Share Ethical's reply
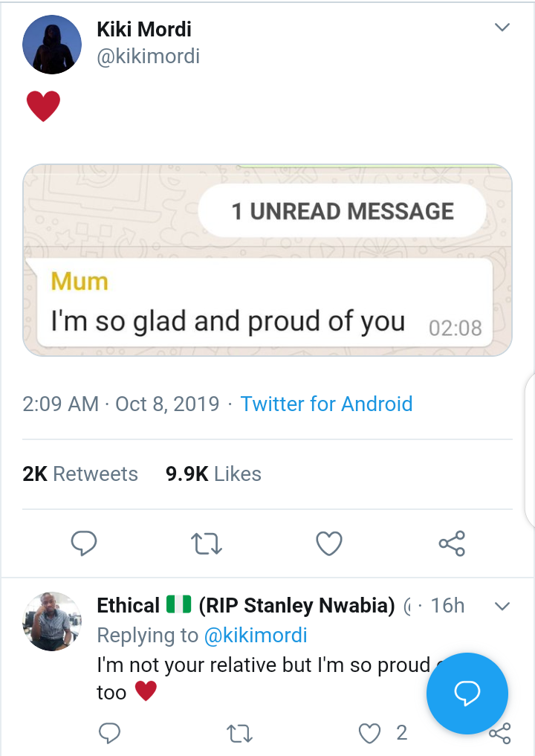Image resolution: width=535 pixels, height=756 pixels. (500, 734)
